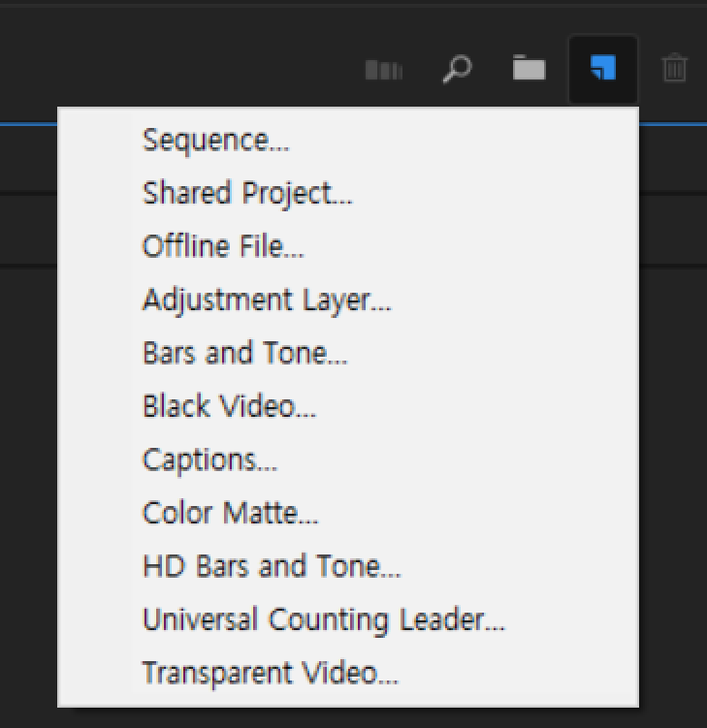Click the blue New Item icon
The height and width of the screenshot is (728, 707).
click(x=603, y=68)
